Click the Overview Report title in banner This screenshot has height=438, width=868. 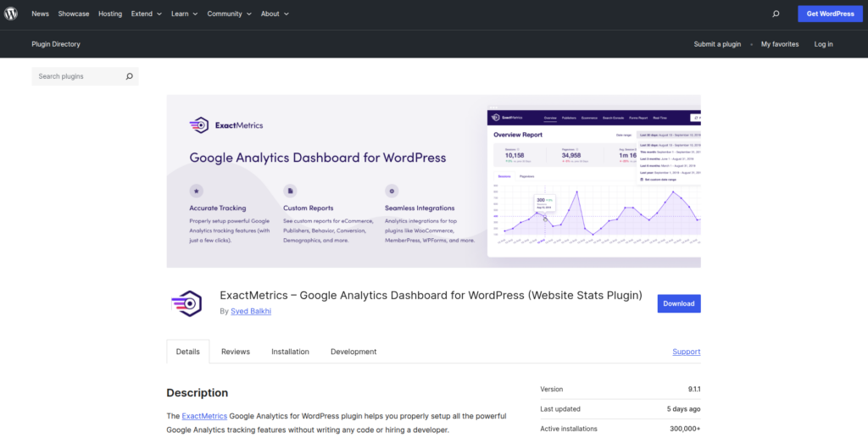pos(518,135)
